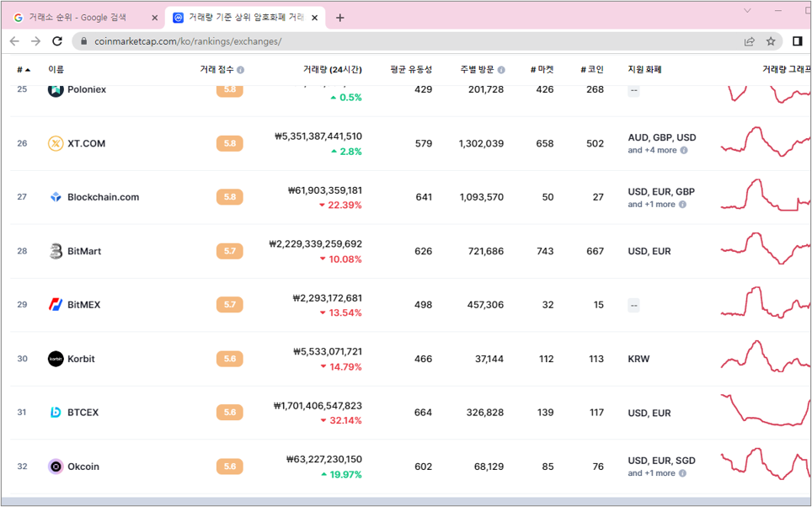Click BitMart volume ₩2,229,339,259,692
The width and height of the screenshot is (812, 507).
pyautogui.click(x=315, y=244)
